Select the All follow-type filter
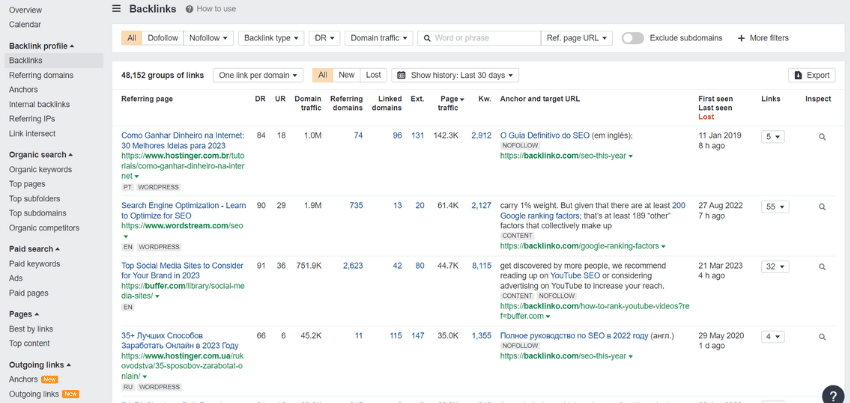This screenshot has width=850, height=403. click(132, 38)
